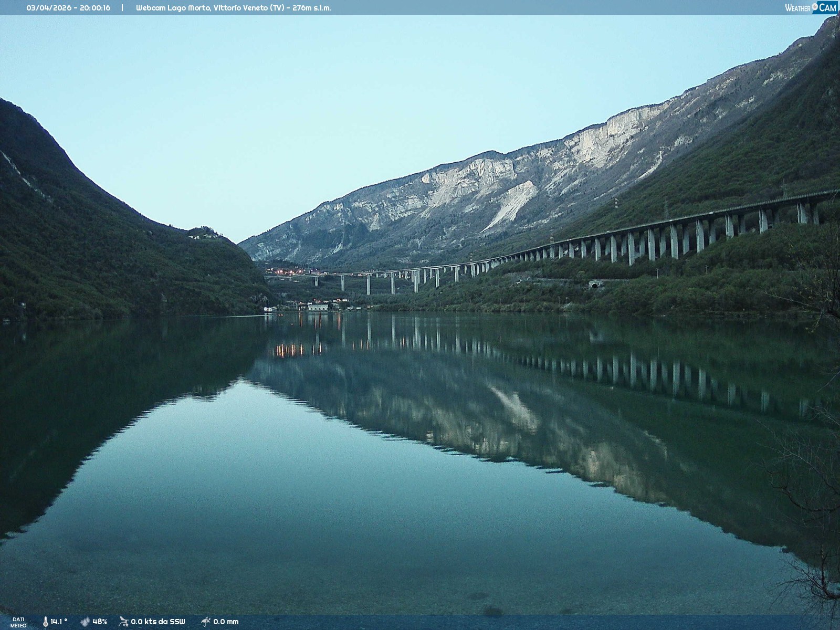840x630 pixels.
Task: Click the 0.0 mm rainfall reading
Action: click(x=226, y=622)
